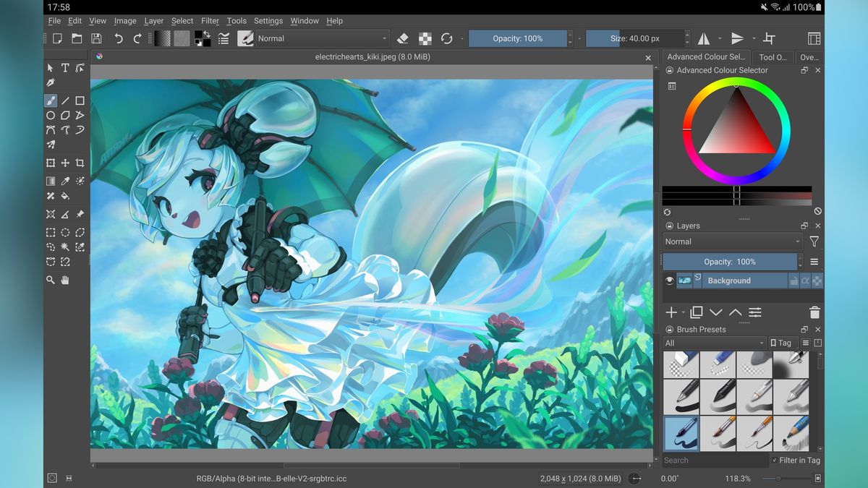The height and width of the screenshot is (488, 868).
Task: Switch to the Tool Options tab
Action: 773,57
